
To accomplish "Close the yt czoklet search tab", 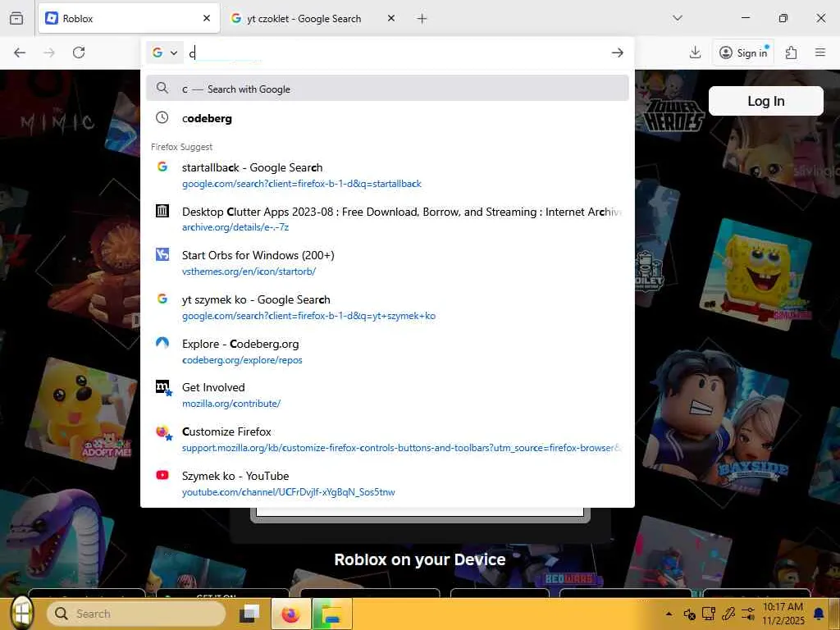I will (391, 18).
